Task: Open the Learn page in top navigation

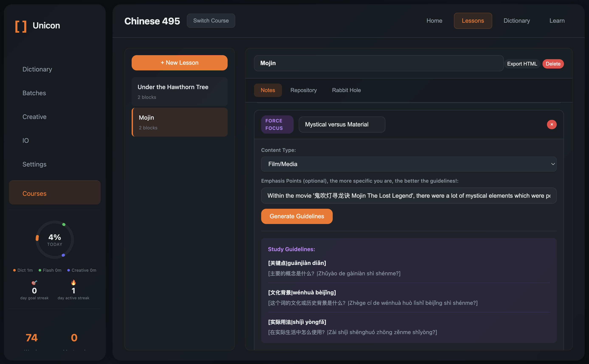Action: [x=557, y=21]
